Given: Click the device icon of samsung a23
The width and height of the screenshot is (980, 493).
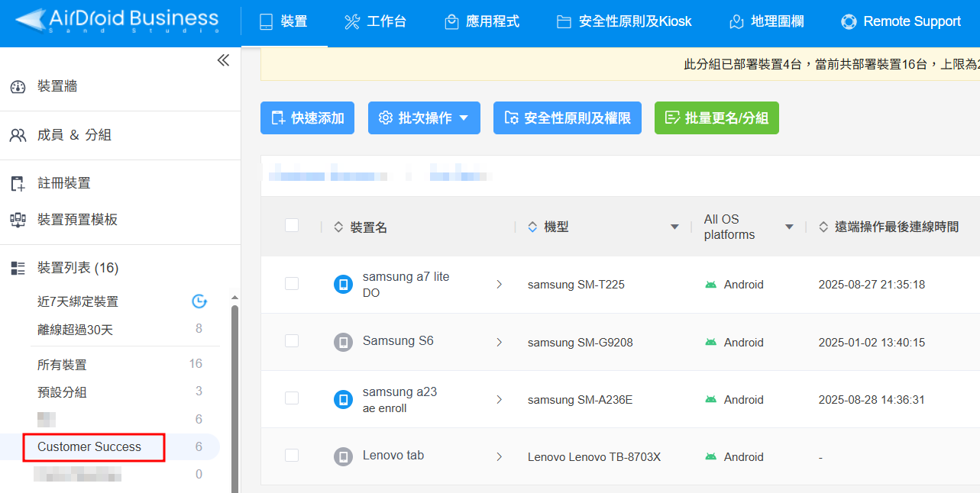Looking at the screenshot, I should tap(344, 399).
